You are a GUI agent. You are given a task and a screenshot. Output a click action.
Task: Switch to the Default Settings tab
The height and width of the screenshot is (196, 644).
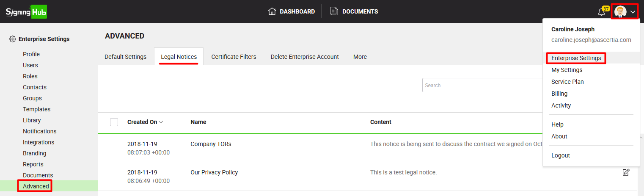pos(125,57)
